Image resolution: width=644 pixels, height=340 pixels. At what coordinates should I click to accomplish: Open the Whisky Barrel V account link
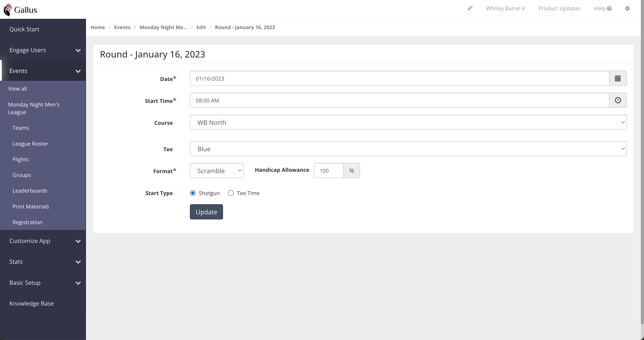[505, 8]
